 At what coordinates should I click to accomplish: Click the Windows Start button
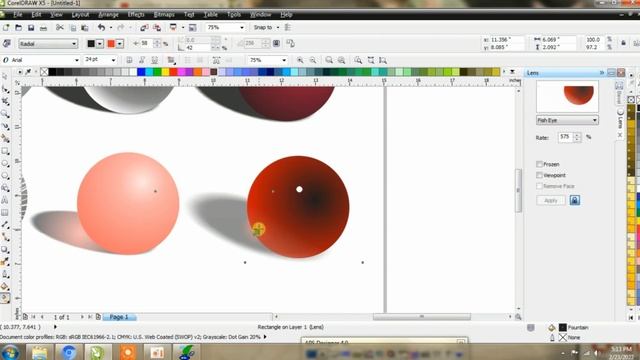pyautogui.click(x=10, y=351)
